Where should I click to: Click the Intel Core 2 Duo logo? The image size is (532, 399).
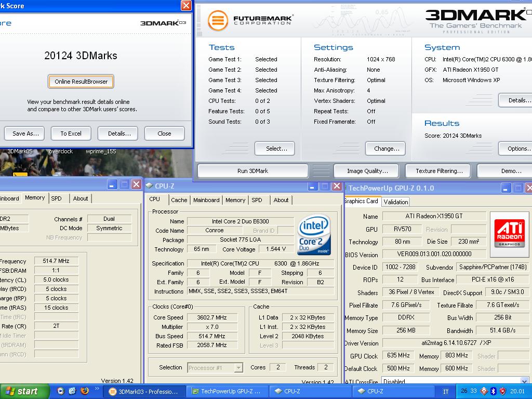click(314, 234)
